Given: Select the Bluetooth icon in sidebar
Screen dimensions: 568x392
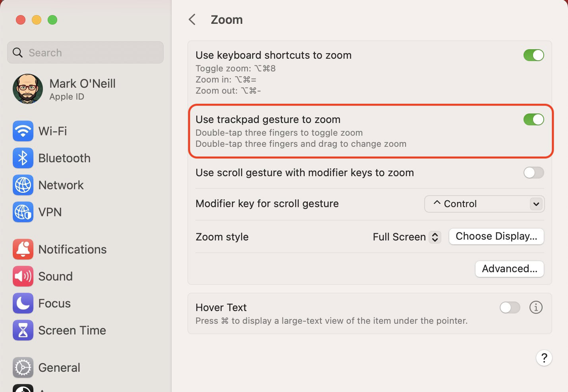Looking at the screenshot, I should [x=23, y=158].
